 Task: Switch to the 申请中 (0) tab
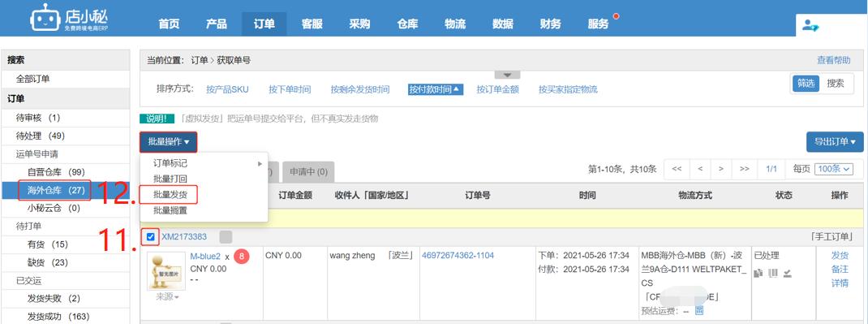click(x=308, y=172)
